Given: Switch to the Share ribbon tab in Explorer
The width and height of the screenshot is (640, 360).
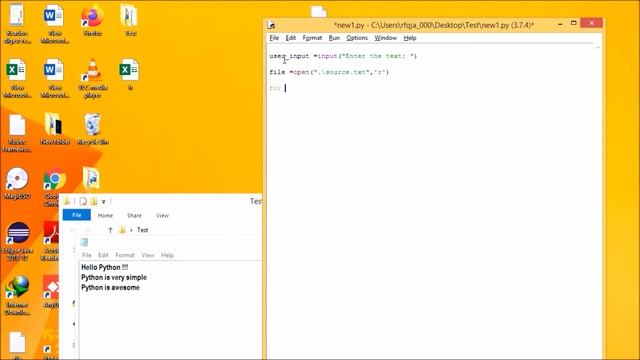Looking at the screenshot, I should click(134, 216).
